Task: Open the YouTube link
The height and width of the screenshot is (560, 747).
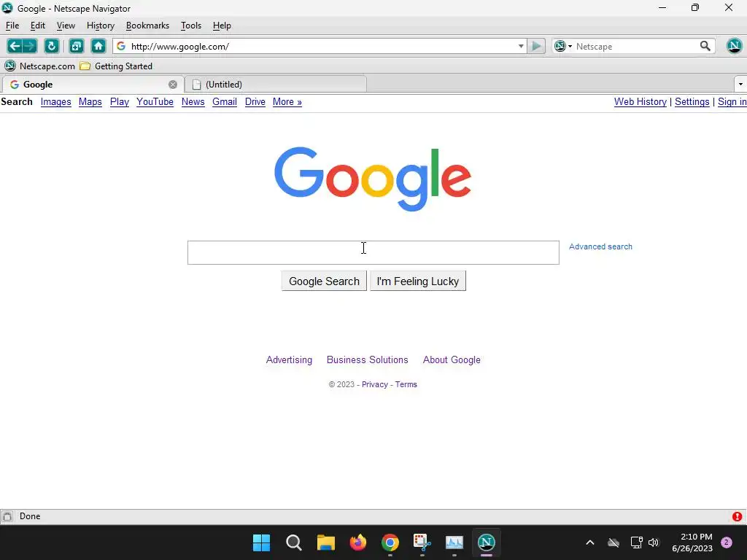Action: (x=155, y=102)
